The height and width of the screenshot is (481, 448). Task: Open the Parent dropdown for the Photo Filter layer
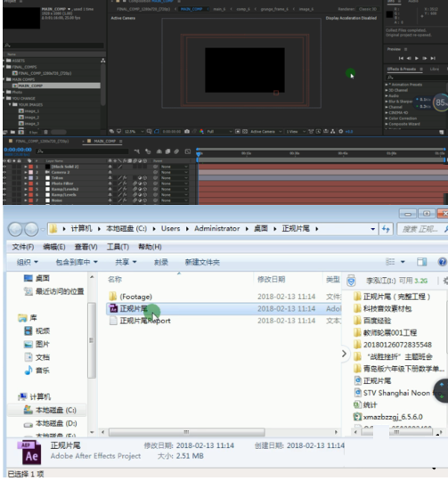click(175, 183)
